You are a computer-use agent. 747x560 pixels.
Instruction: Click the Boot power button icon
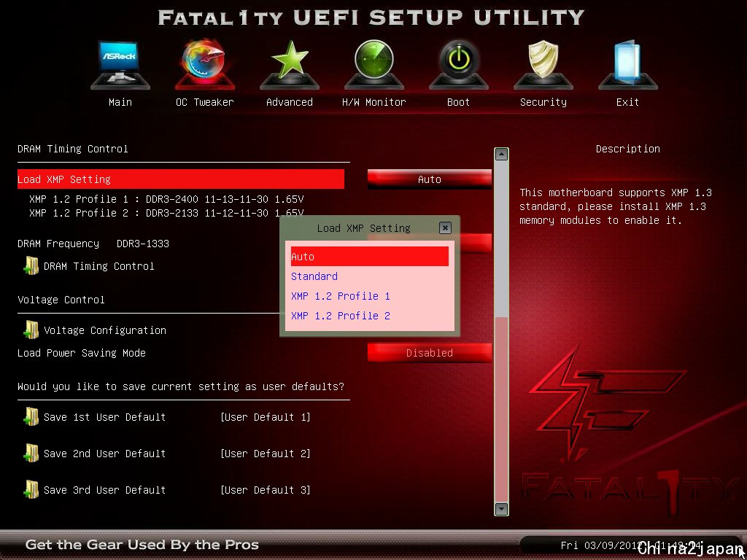point(459,64)
